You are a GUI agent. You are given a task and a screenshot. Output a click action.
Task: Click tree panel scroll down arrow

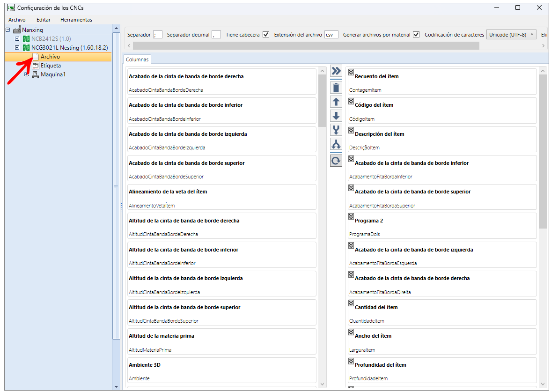click(116, 387)
